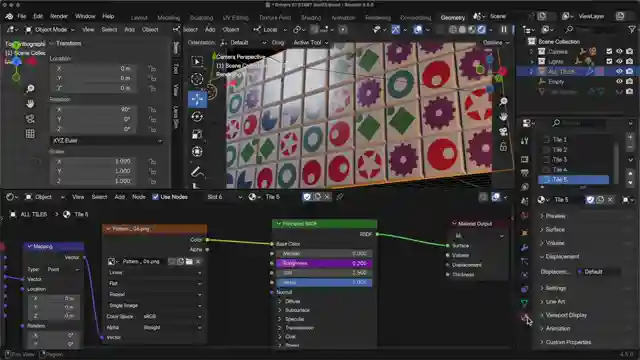Screen dimensions: 640x360
Task: Toggle camera view icon in right viewport
Action: (503, 131)
